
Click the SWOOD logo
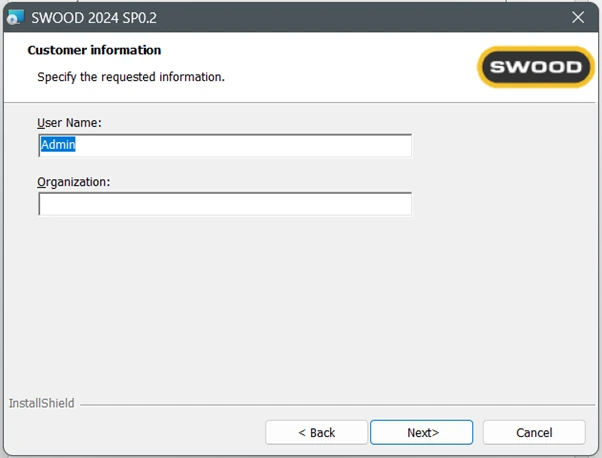(x=536, y=67)
